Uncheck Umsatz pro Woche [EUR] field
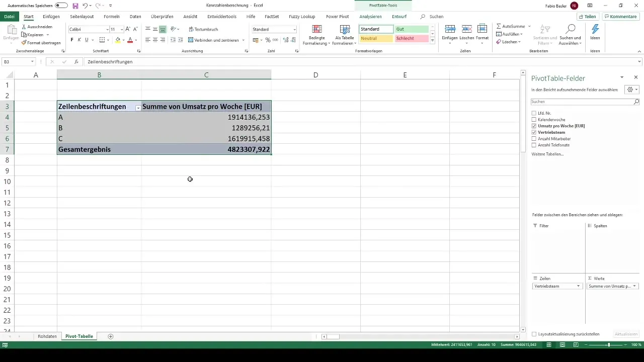Image resolution: width=644 pixels, height=362 pixels. 534,126
